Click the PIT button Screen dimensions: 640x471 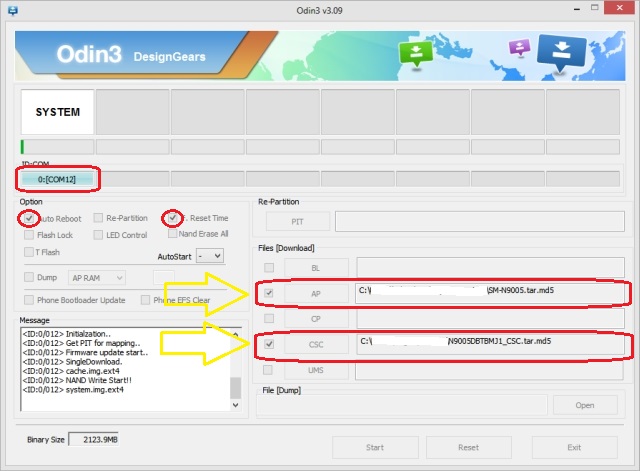296,222
